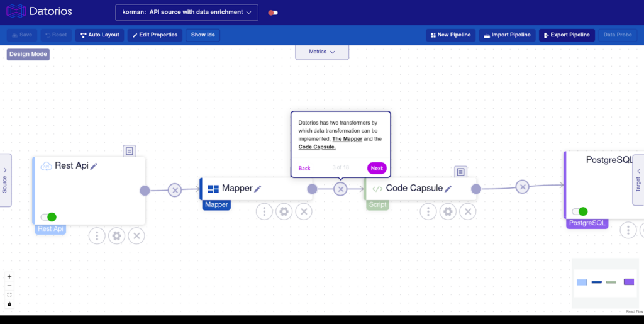Image resolution: width=644 pixels, height=324 pixels.
Task: Click The Mapper link in tooltip
Action: coord(347,139)
